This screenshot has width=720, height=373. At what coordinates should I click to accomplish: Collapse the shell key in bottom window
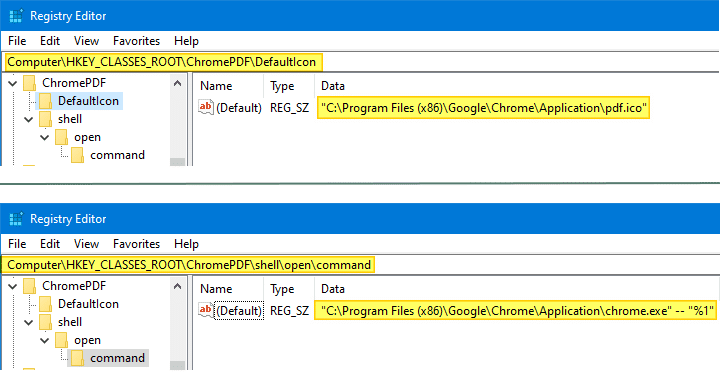[29, 322]
